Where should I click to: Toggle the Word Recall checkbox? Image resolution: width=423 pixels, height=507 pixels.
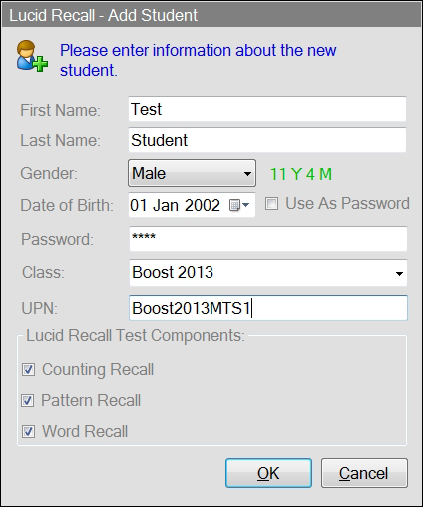28,431
